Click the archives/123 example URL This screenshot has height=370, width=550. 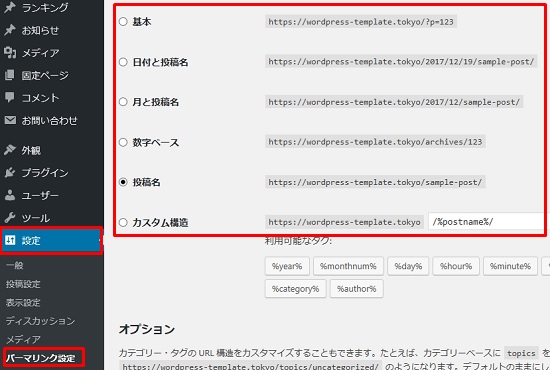coord(375,142)
